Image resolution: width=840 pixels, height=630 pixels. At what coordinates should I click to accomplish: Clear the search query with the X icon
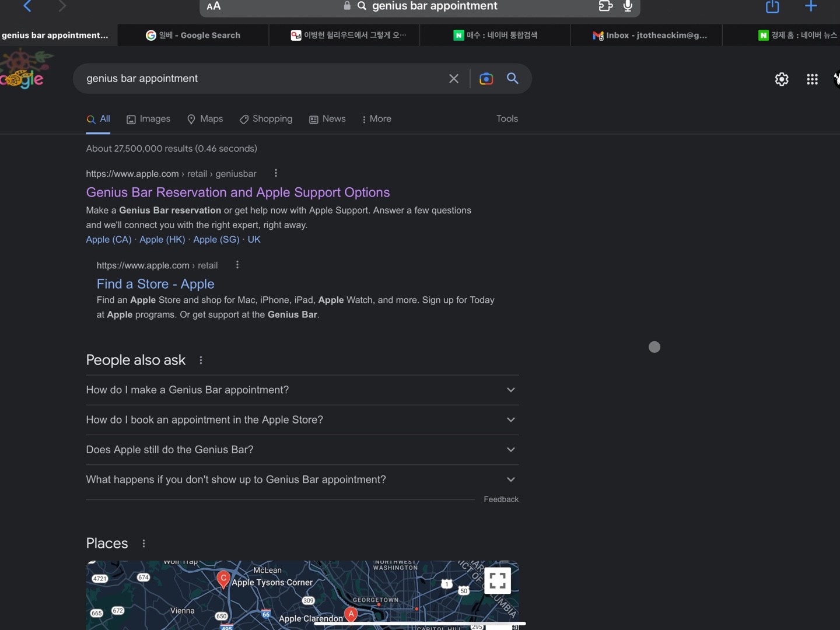[x=454, y=79]
